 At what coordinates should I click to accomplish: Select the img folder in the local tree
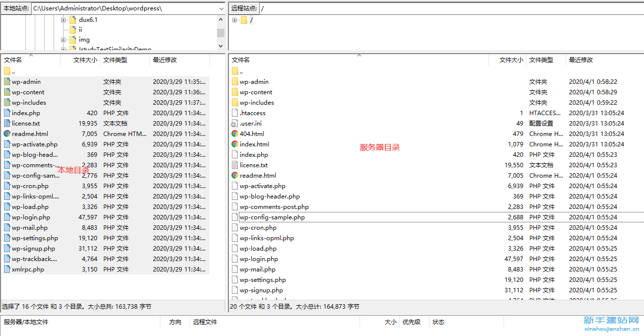click(84, 40)
